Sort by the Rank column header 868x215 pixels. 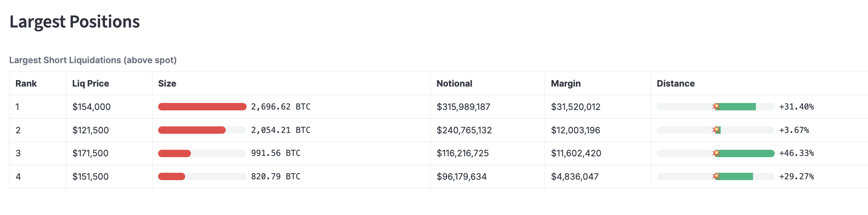click(x=26, y=84)
